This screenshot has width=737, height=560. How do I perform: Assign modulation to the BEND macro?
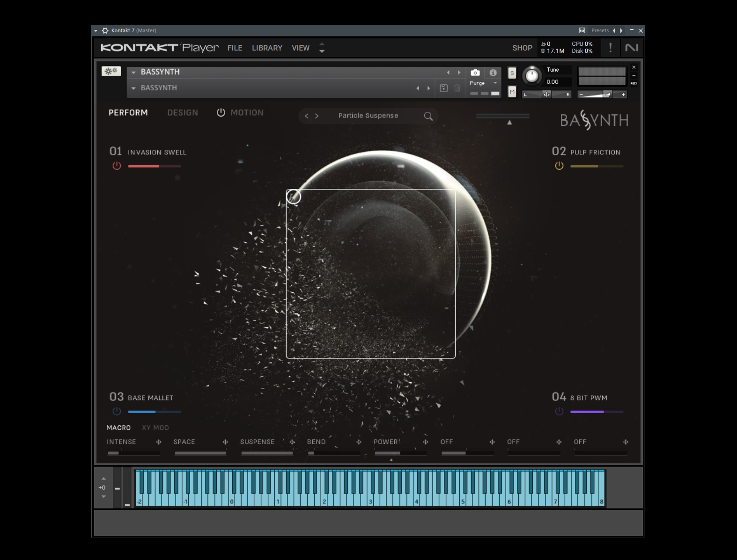[x=359, y=442]
